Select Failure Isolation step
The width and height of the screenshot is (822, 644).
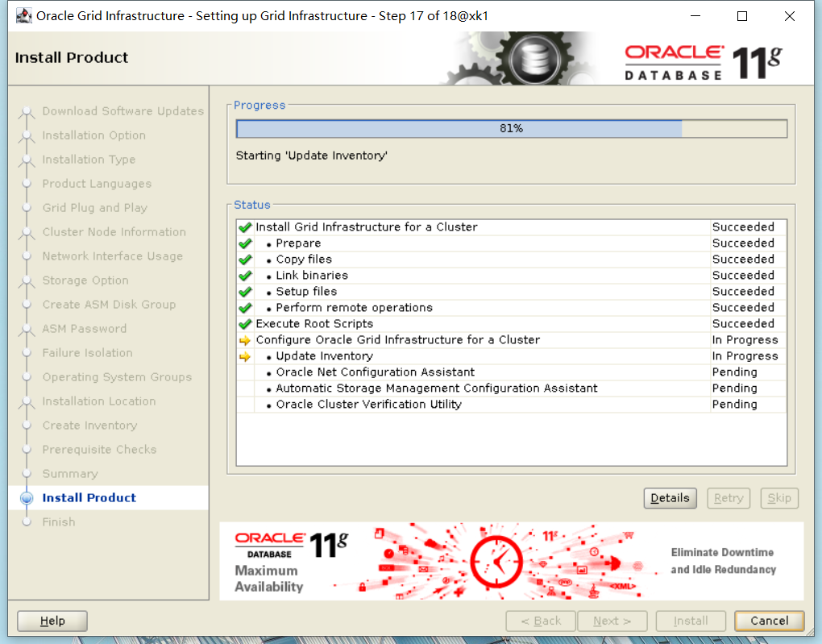[87, 352]
